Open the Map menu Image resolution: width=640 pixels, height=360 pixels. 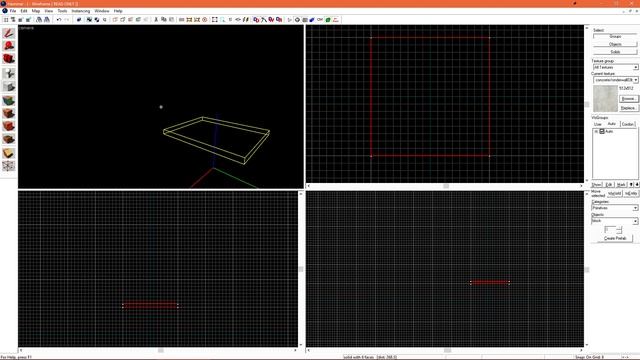(36, 11)
